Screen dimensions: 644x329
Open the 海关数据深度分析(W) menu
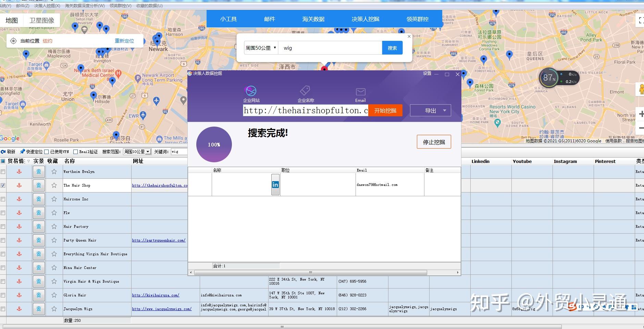[x=85, y=5]
